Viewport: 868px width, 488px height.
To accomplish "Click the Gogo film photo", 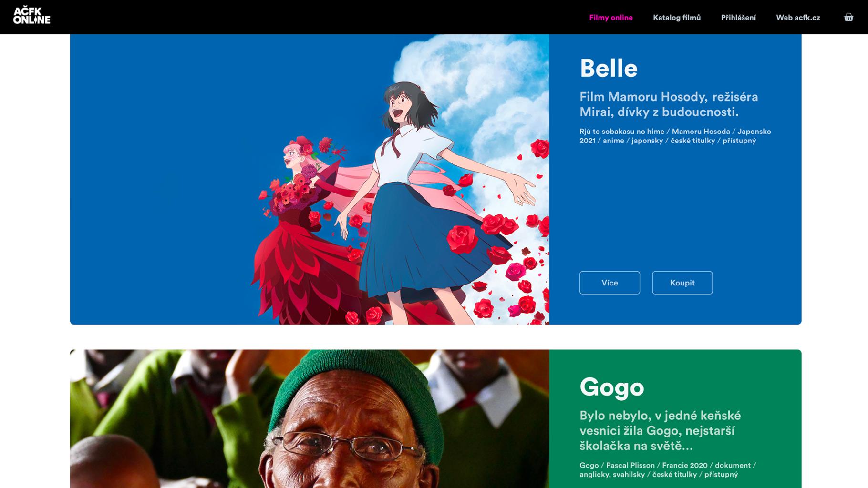I will click(310, 418).
